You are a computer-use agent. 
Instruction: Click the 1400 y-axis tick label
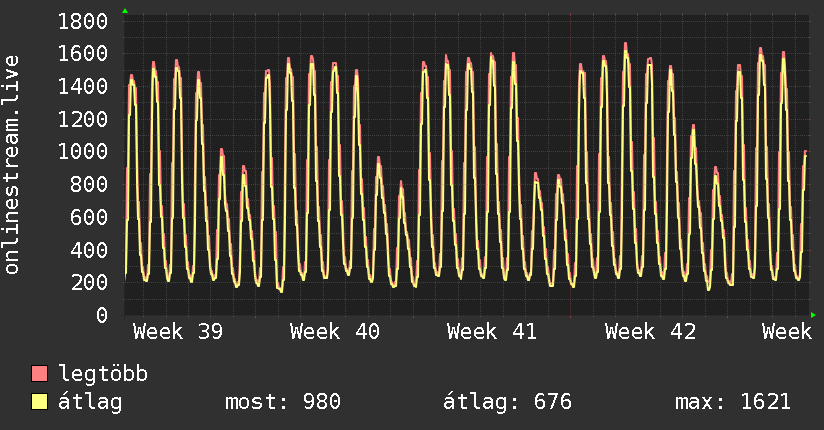[83, 87]
